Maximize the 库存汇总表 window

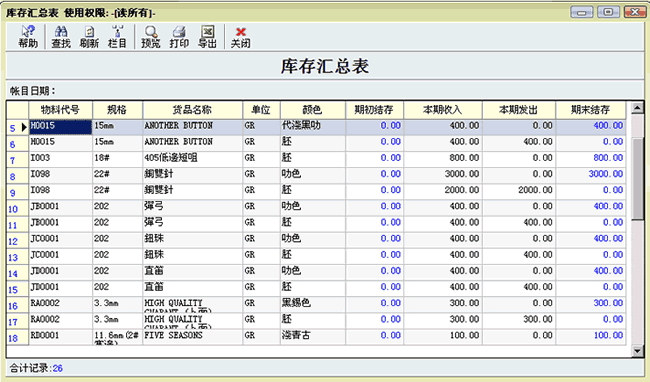click(608, 12)
